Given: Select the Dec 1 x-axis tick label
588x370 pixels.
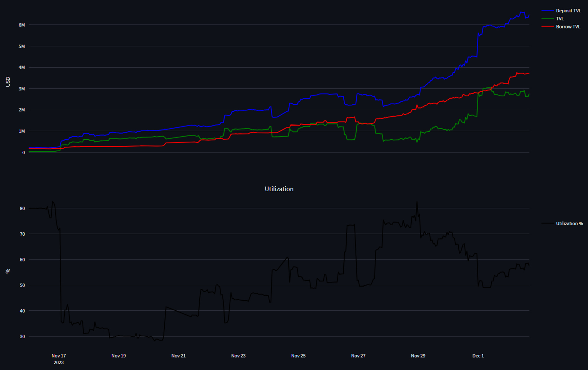Looking at the screenshot, I should point(478,356).
